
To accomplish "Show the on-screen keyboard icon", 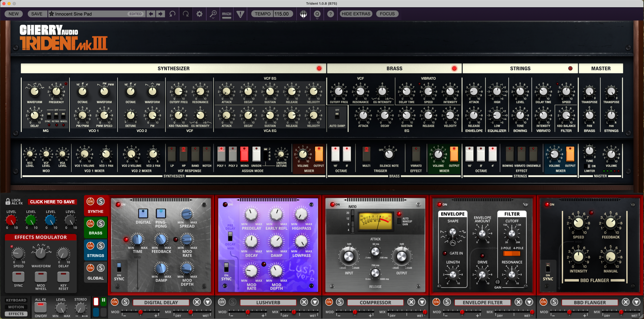I will pyautogui.click(x=303, y=14).
